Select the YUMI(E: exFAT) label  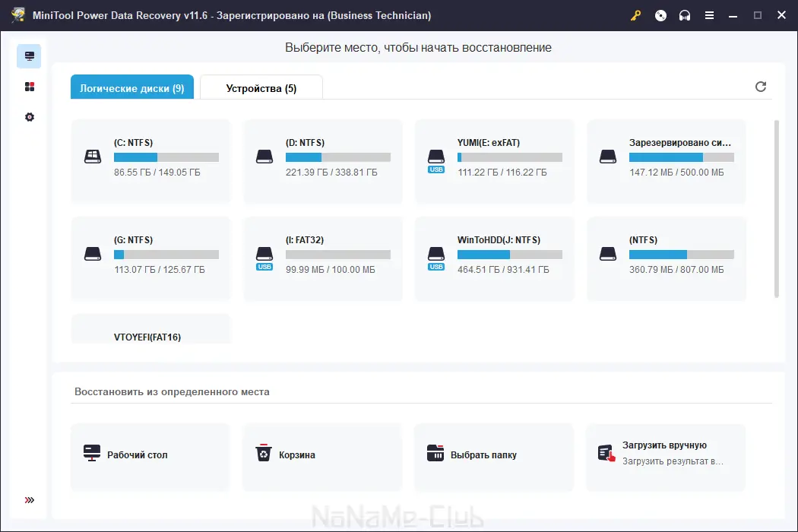[489, 143]
